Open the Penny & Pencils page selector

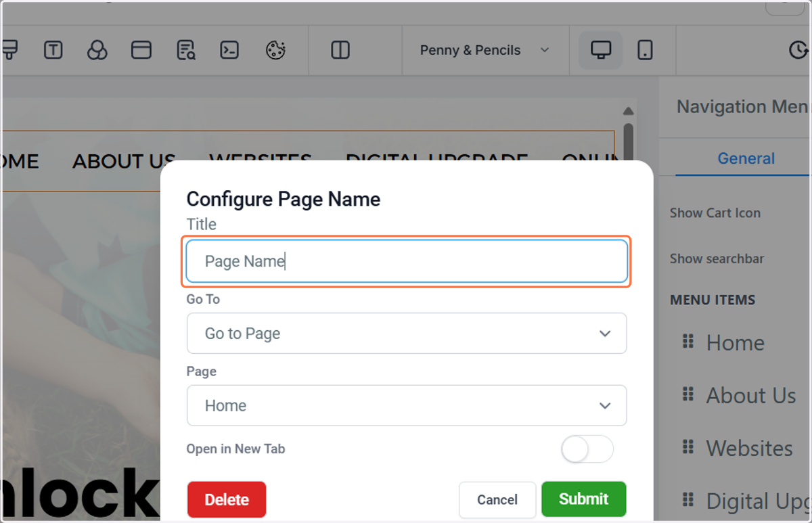click(x=484, y=50)
